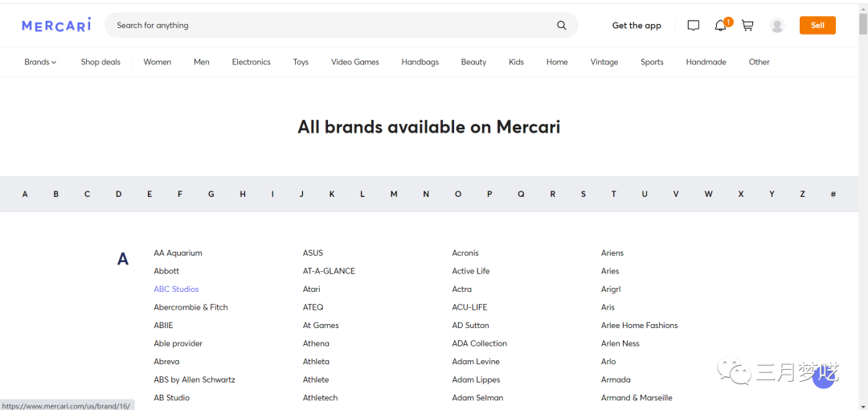Click the Mercari logo
Viewport: 868px width, 410px height.
click(x=56, y=25)
